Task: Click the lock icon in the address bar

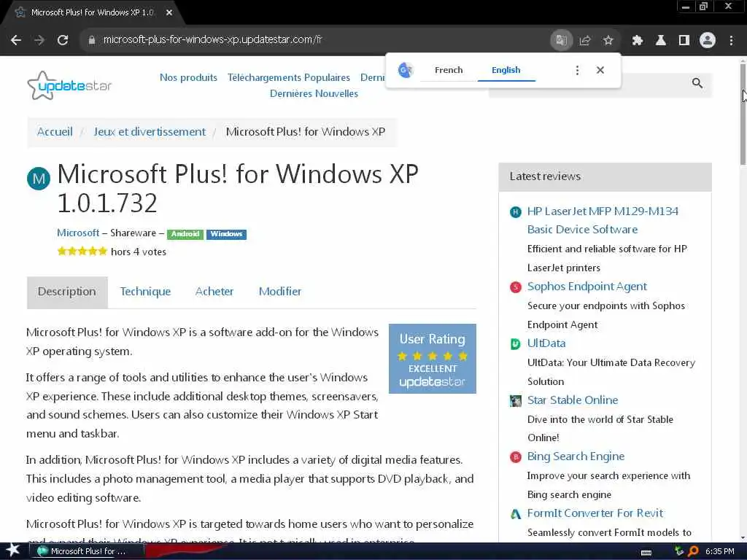Action: [92, 40]
